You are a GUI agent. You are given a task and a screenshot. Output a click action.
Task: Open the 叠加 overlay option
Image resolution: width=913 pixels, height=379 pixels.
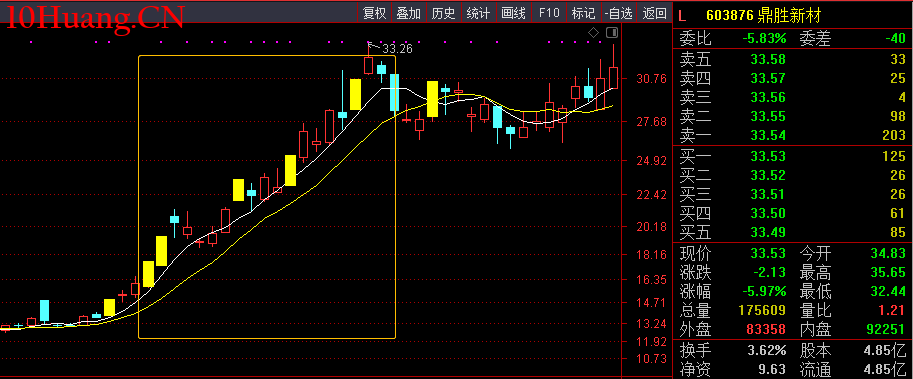[409, 13]
